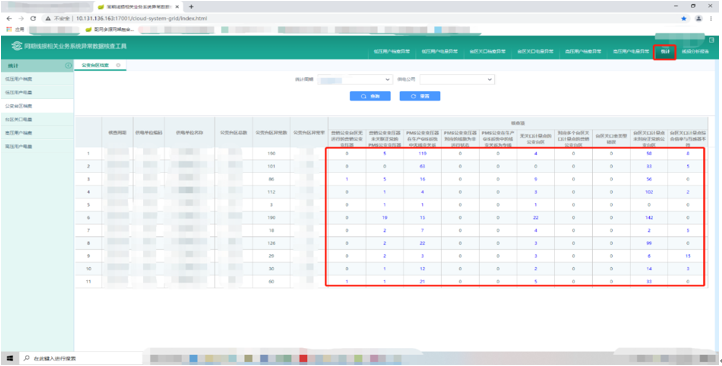
Task: Click the blue 查询 search button
Action: point(370,96)
